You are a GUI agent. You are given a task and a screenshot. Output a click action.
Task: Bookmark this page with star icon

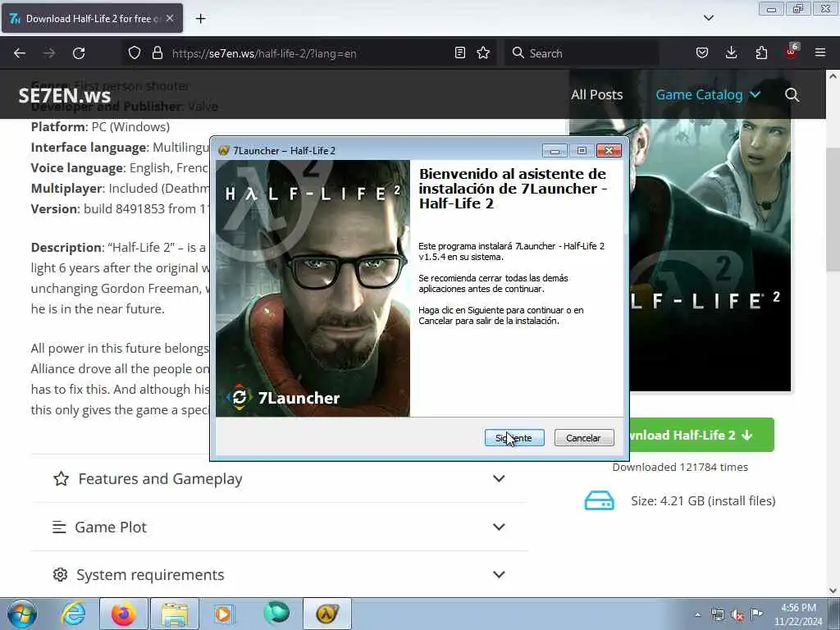tap(483, 53)
